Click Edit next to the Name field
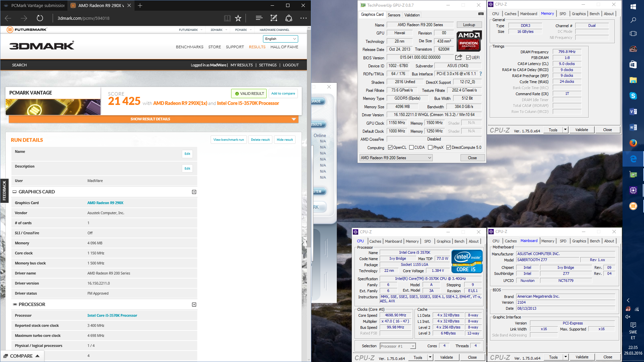The width and height of the screenshot is (644, 362). (187, 154)
